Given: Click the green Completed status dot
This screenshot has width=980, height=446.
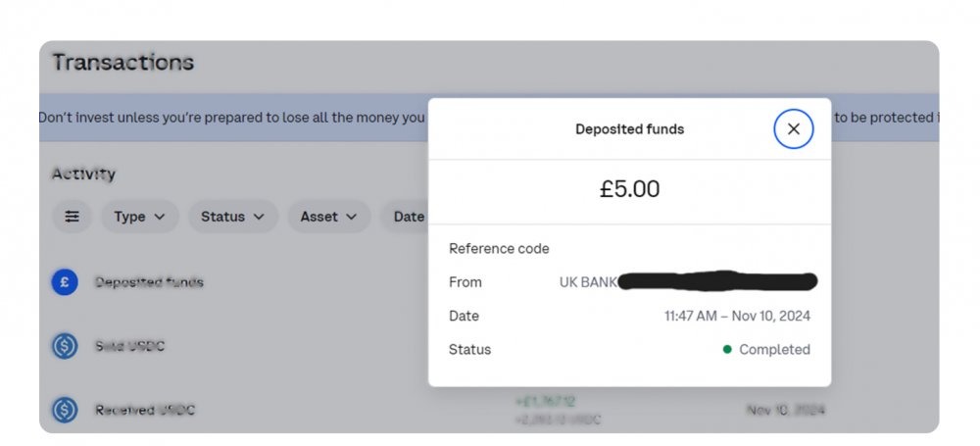Looking at the screenshot, I should click(727, 350).
